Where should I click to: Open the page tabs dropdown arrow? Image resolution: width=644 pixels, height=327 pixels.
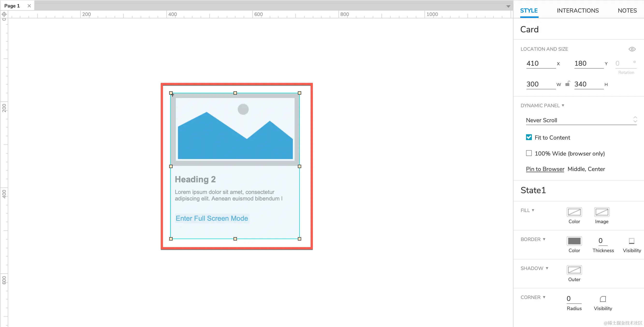point(508,6)
